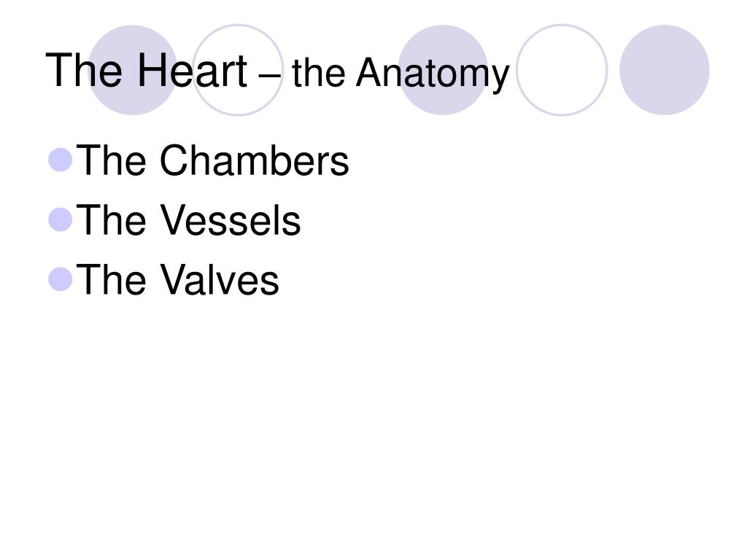Click the word The before Vessels
747x560 pixels.
pos(111,219)
